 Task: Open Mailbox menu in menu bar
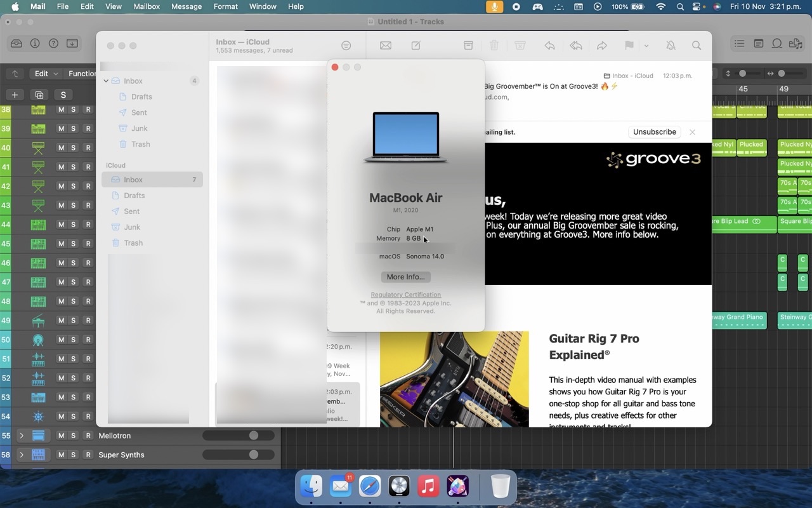click(x=146, y=6)
